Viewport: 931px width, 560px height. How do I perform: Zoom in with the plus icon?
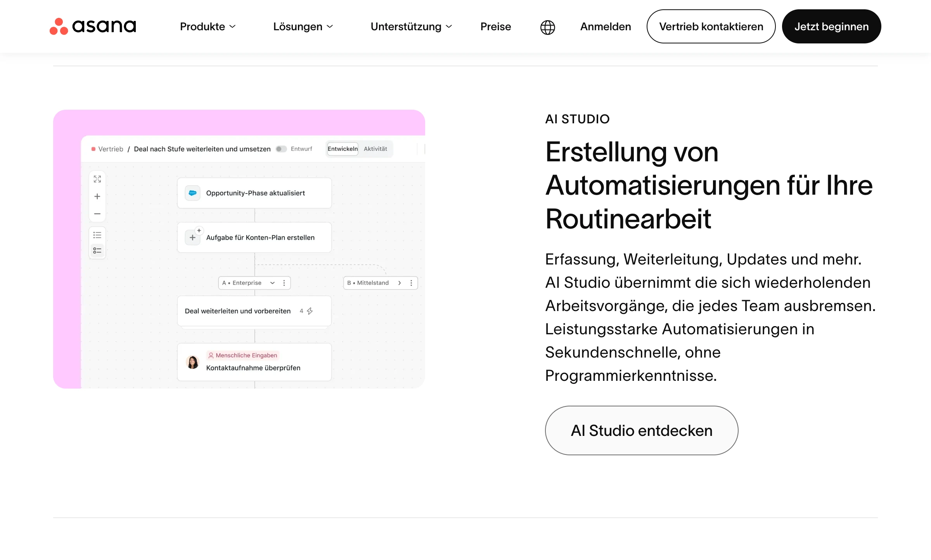click(97, 197)
